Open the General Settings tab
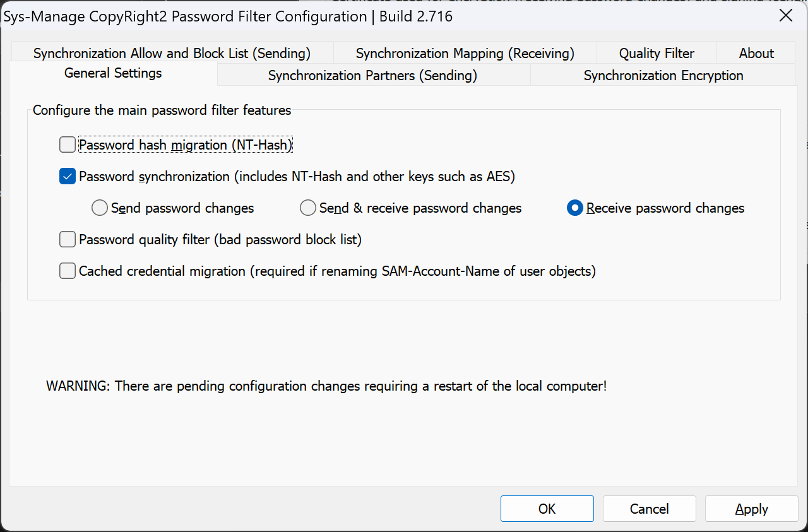The image size is (808, 532). coord(113,73)
